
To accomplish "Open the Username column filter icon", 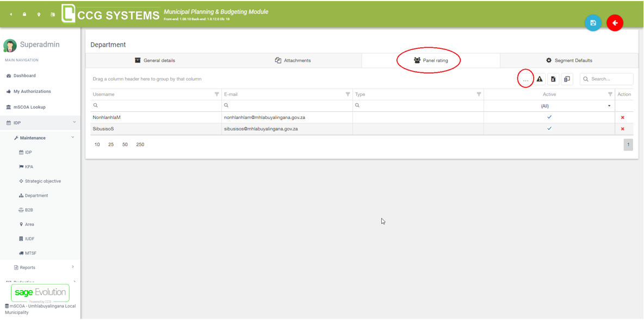I will [x=217, y=95].
